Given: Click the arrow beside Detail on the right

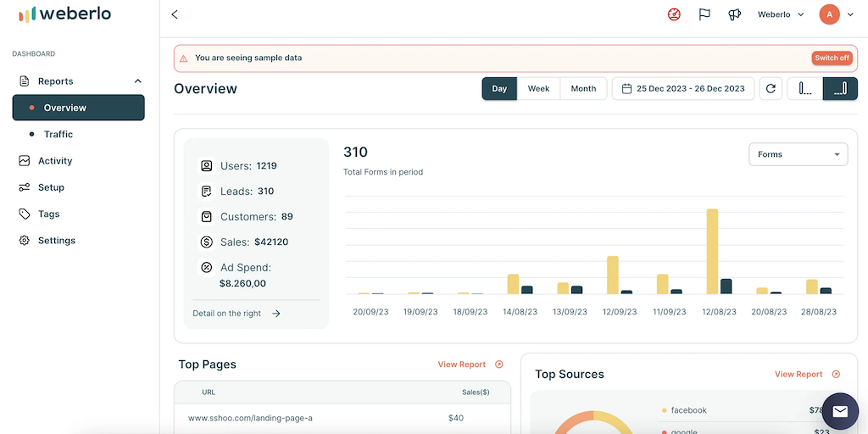Looking at the screenshot, I should click(x=276, y=314).
